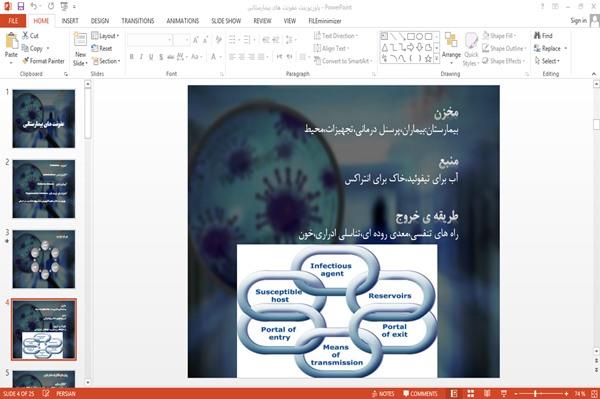Open the Layout dropdown
This screenshot has height=399, width=600.
click(106, 36)
